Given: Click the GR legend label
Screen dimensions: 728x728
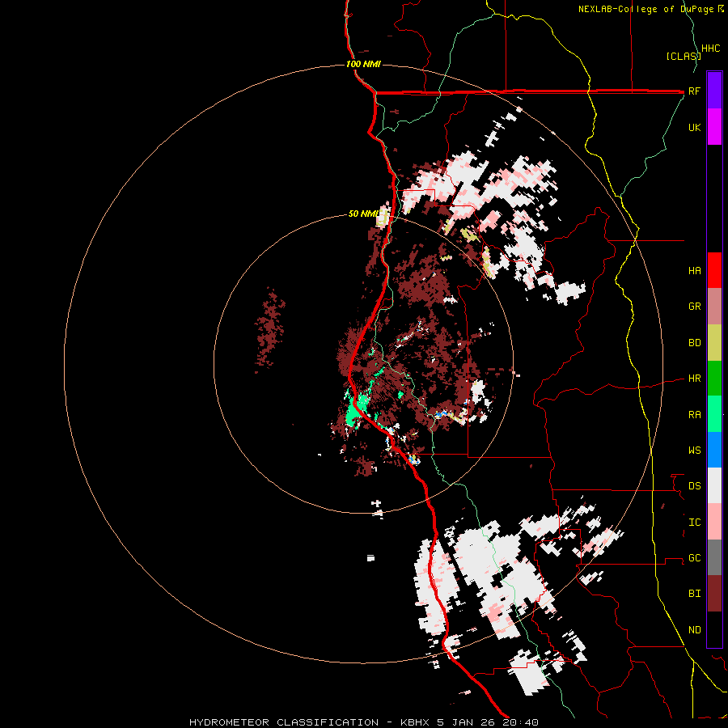Looking at the screenshot, I should [x=694, y=307].
